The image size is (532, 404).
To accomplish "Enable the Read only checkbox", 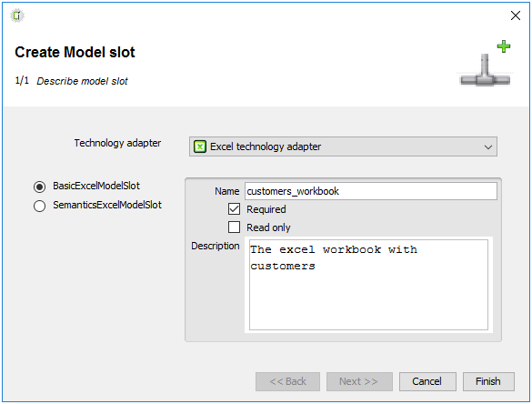I will tap(234, 227).
